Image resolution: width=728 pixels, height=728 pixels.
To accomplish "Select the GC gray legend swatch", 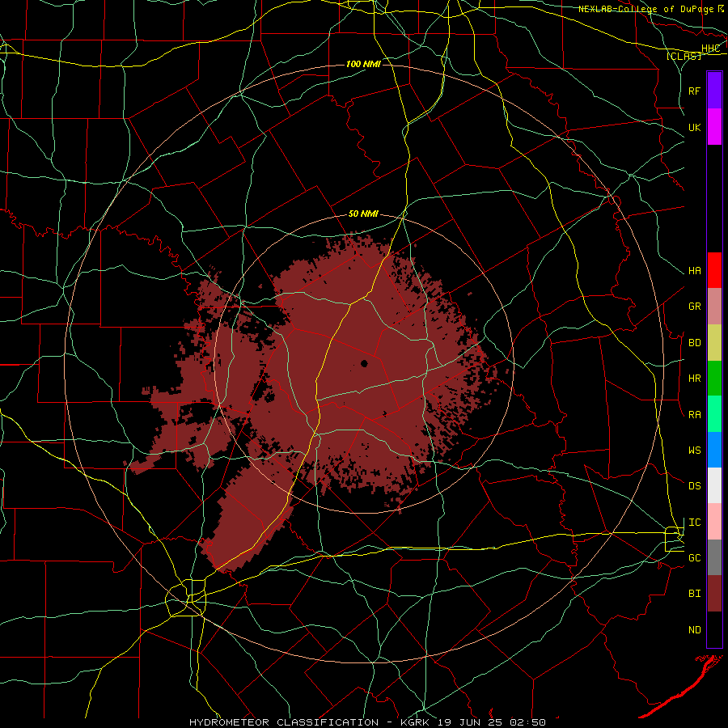I will [x=714, y=557].
